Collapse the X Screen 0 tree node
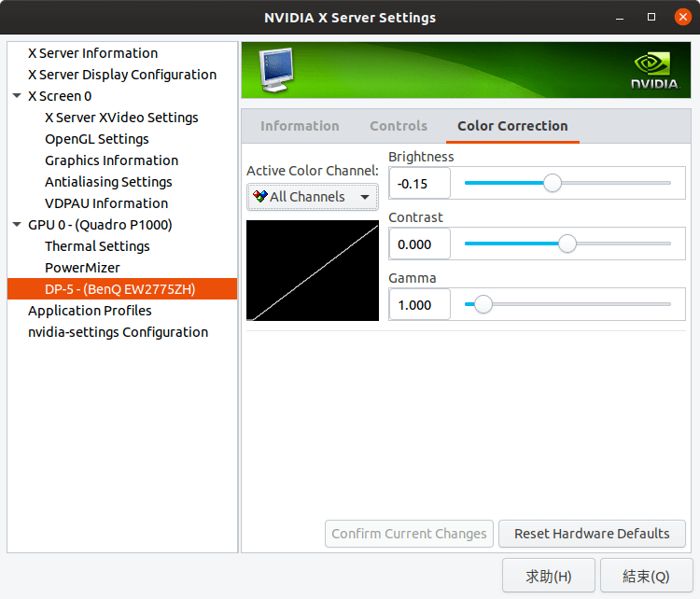700x599 pixels. point(17,95)
